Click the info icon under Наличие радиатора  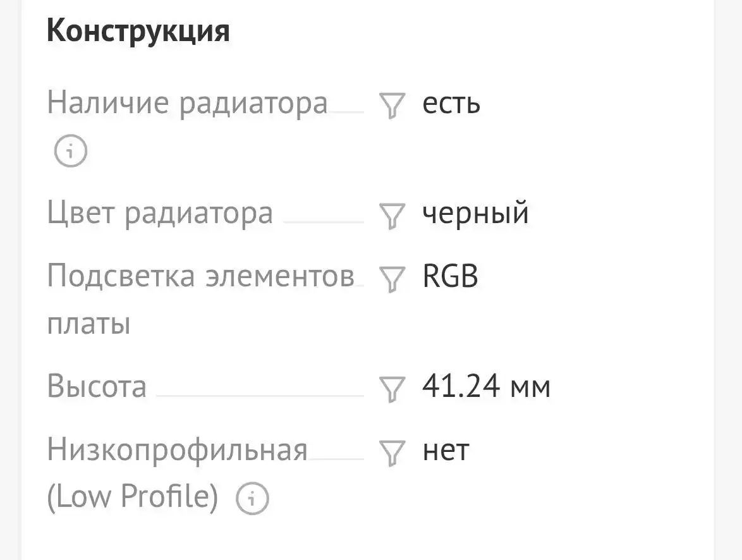pyautogui.click(x=71, y=150)
